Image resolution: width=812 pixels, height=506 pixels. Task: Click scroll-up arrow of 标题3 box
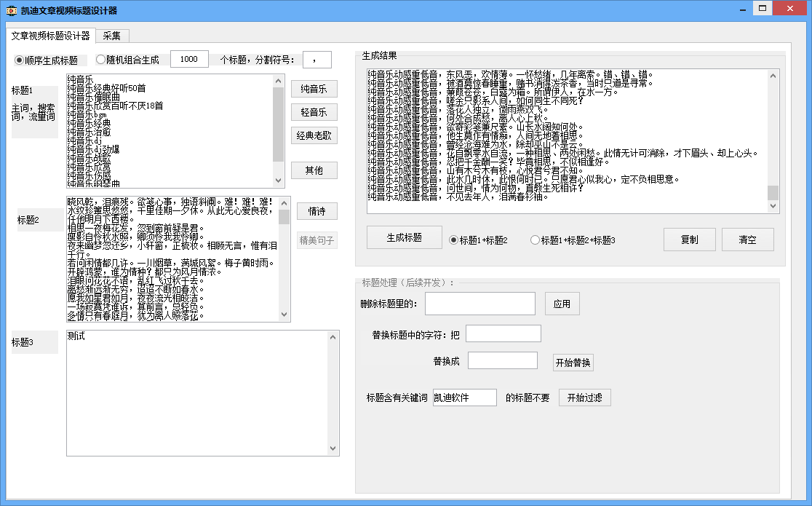click(x=333, y=338)
